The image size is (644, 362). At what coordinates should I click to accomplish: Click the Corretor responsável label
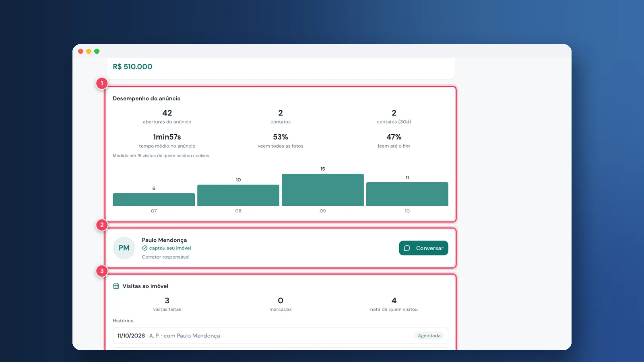click(x=165, y=257)
